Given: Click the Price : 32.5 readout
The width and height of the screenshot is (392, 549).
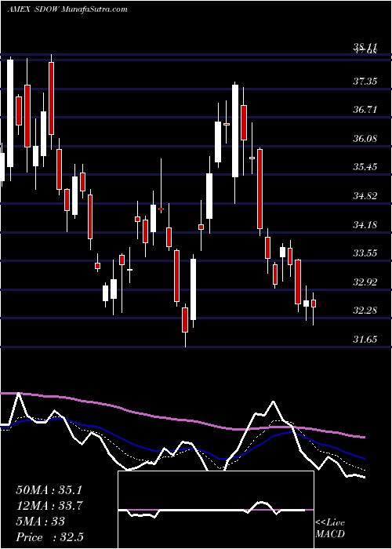Looking at the screenshot, I should pos(49,537).
